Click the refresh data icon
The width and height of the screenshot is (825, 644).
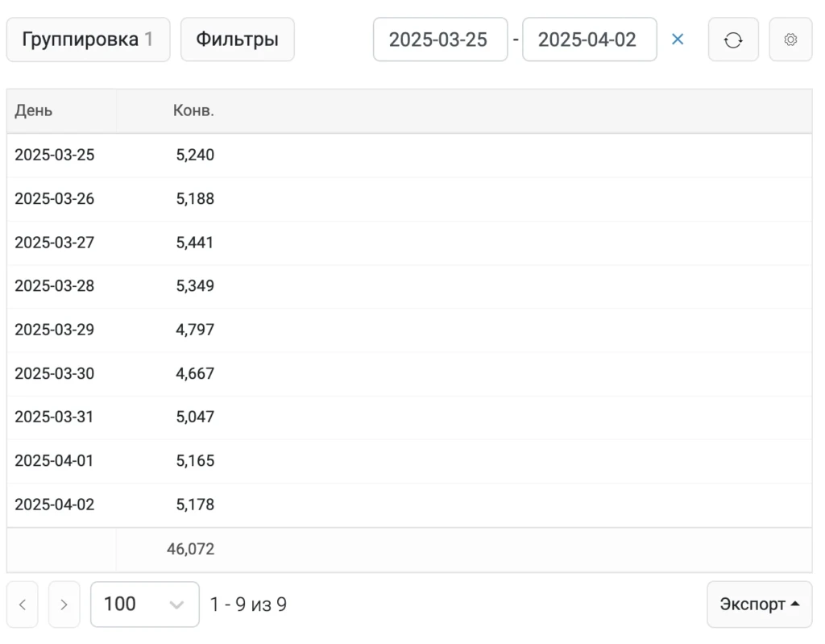pyautogui.click(x=733, y=39)
